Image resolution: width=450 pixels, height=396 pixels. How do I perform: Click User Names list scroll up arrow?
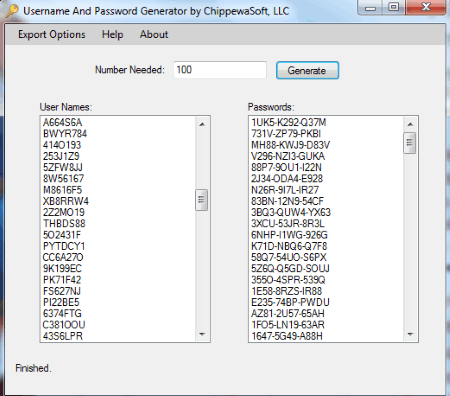(202, 124)
